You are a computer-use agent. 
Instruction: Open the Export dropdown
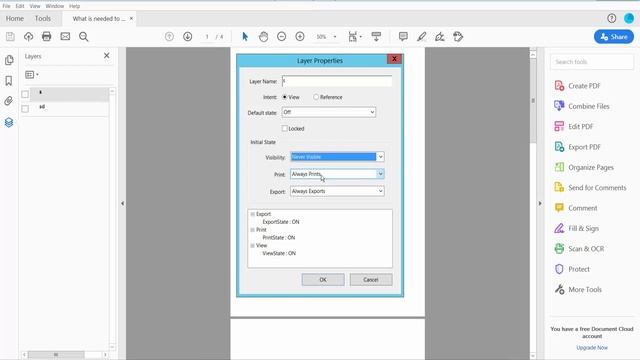click(x=337, y=191)
